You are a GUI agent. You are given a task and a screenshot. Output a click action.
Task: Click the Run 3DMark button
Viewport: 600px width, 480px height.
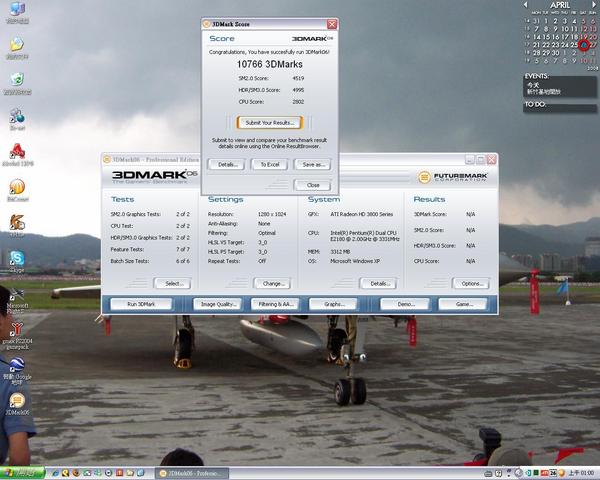click(x=141, y=304)
